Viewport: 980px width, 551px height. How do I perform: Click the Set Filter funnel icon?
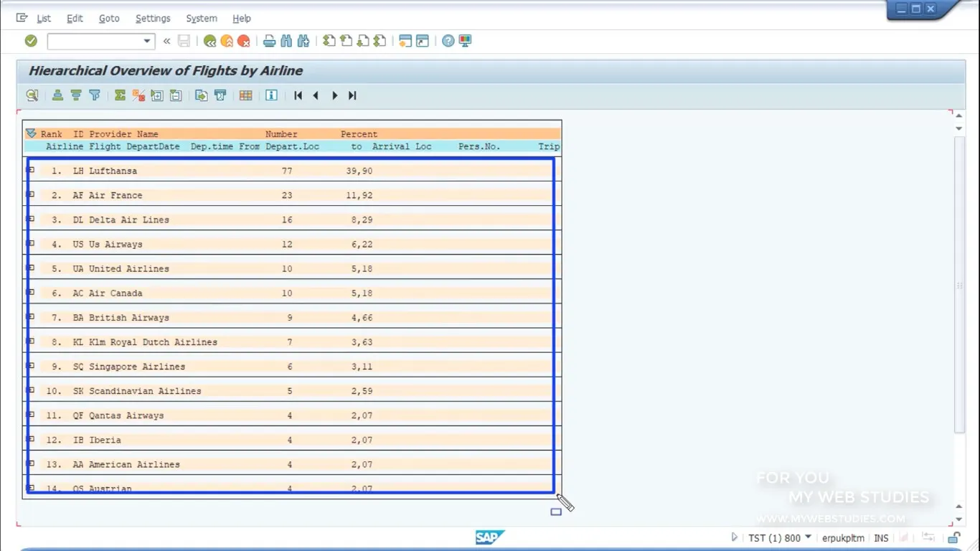coord(95,95)
